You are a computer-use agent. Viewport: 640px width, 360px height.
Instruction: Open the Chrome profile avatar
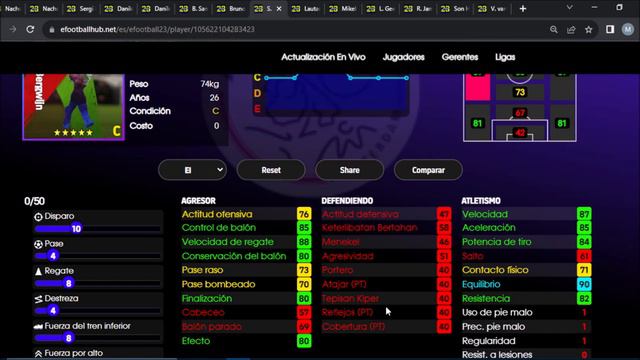627,29
